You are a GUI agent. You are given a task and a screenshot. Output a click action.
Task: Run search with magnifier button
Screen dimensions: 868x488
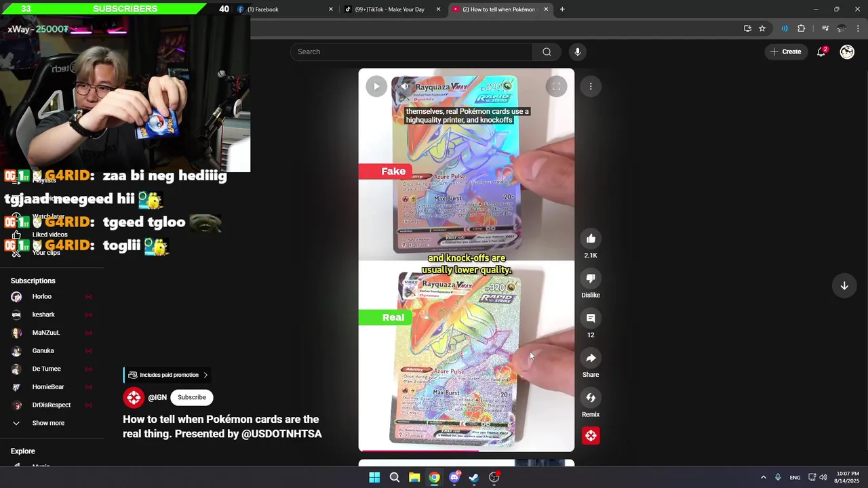(547, 52)
